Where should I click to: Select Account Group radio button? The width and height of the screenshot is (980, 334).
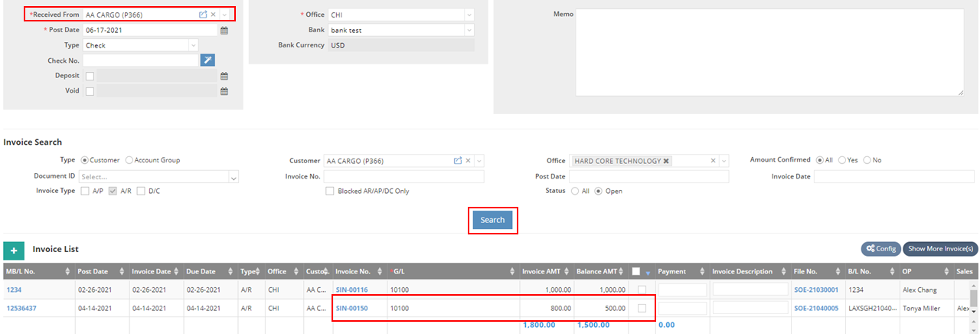click(129, 160)
